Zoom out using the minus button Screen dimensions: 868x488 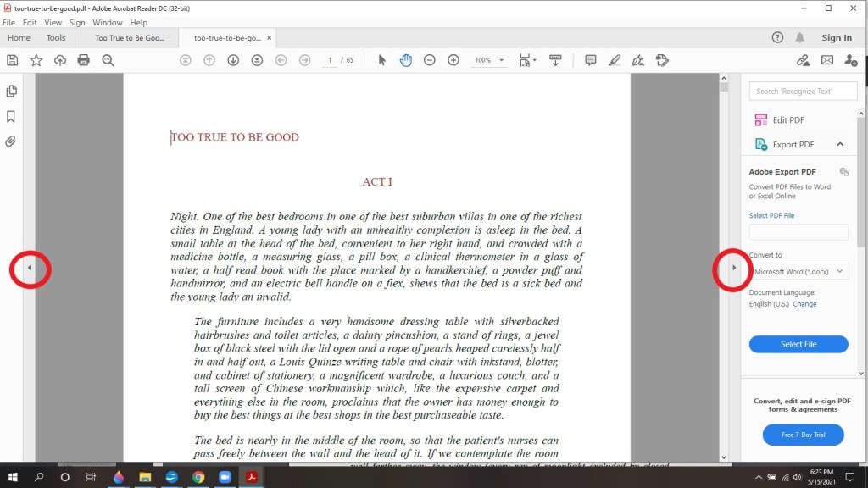coord(430,60)
